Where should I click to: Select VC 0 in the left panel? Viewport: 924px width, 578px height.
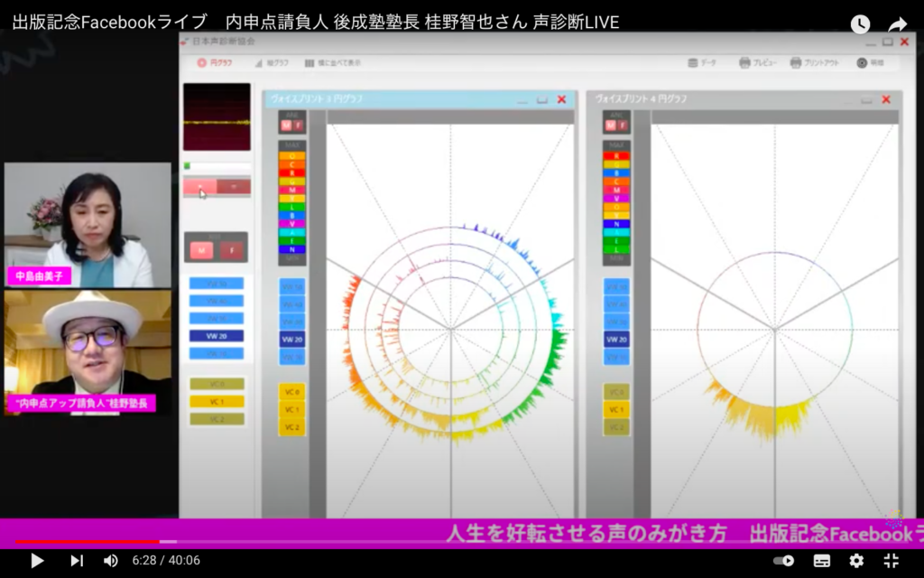[217, 384]
